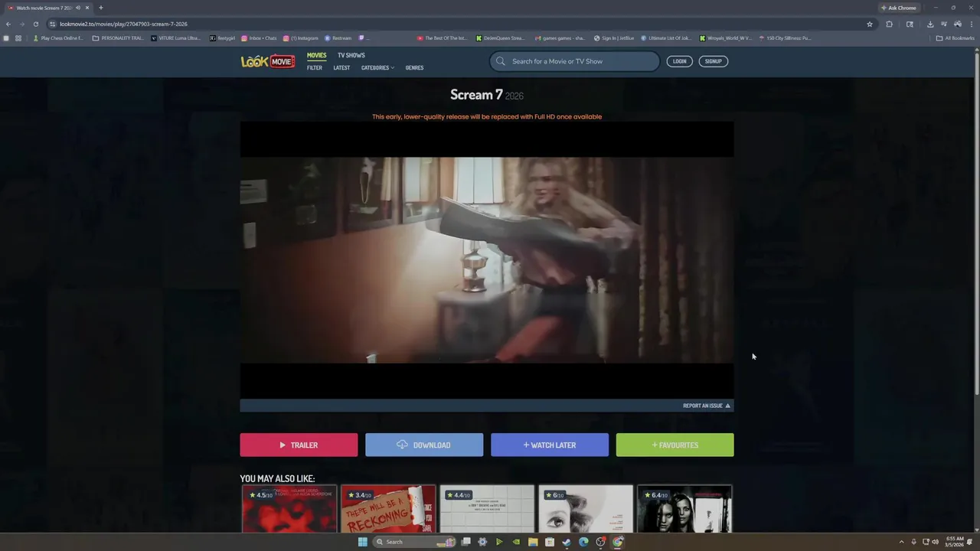Open the 4.5/10 rated movie thumbnail

(289, 509)
